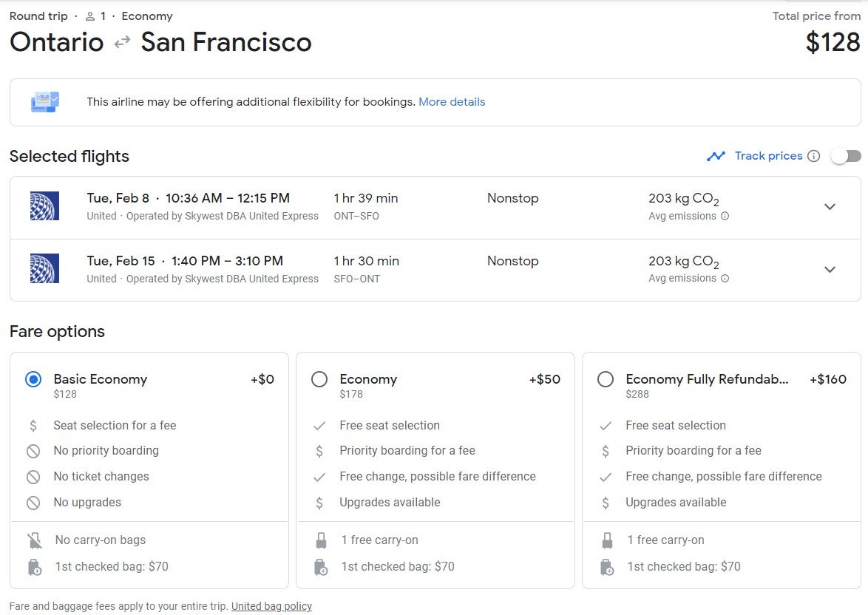
Task: Click the passenger count icon in header
Action: pos(90,16)
